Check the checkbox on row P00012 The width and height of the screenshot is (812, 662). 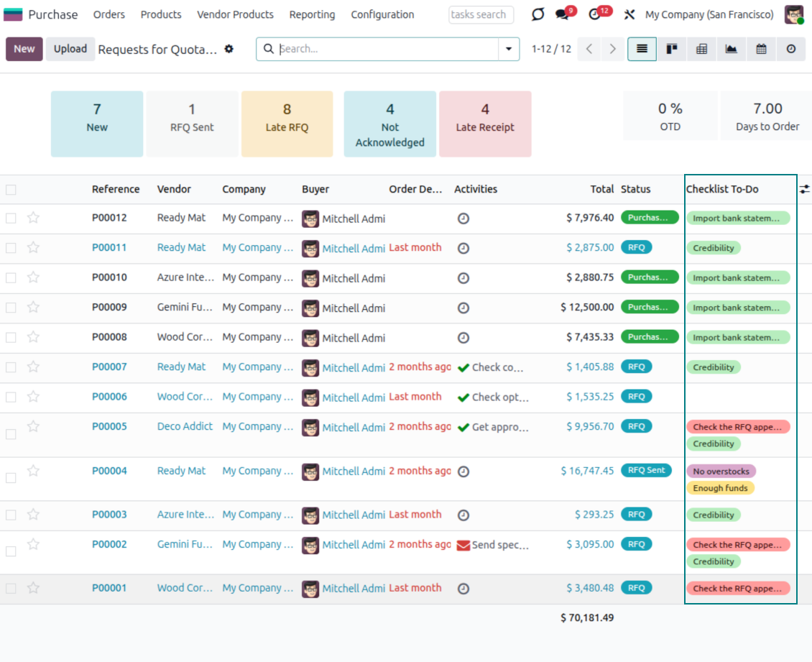pos(10,218)
